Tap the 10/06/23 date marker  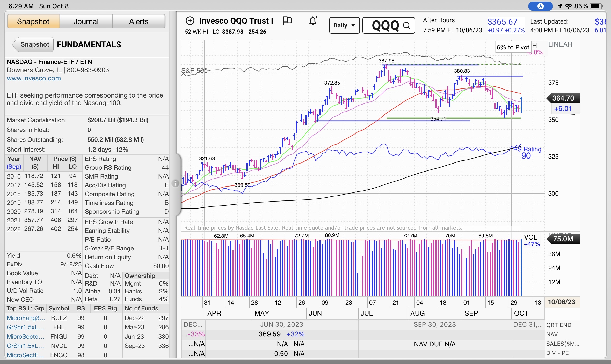tap(562, 302)
